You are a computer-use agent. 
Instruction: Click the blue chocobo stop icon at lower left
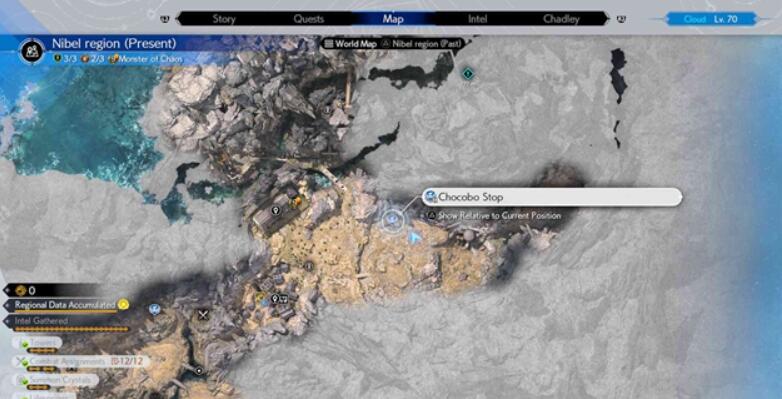155,310
